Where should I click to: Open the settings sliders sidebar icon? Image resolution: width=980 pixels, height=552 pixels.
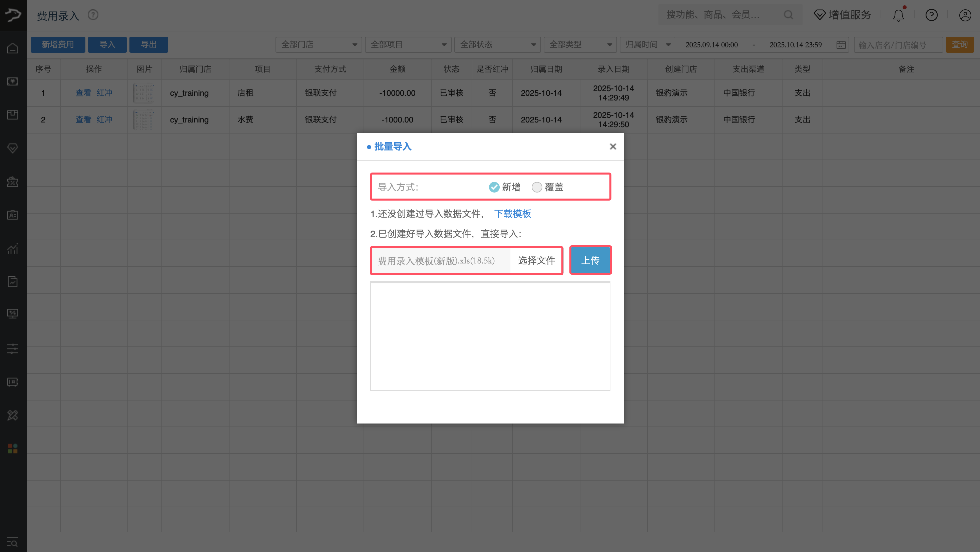coord(13,349)
